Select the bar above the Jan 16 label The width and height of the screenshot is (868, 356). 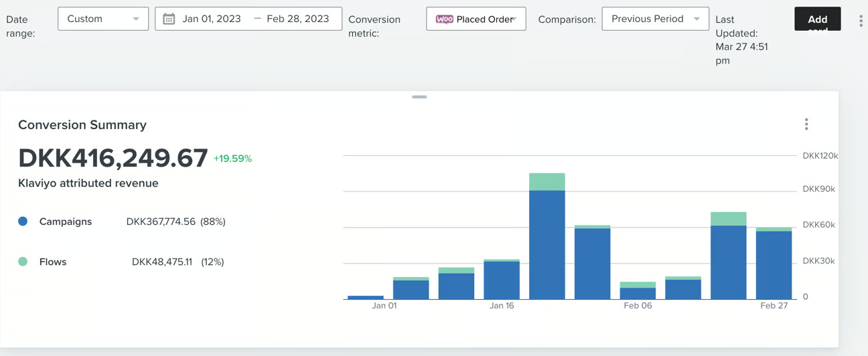coord(502,280)
